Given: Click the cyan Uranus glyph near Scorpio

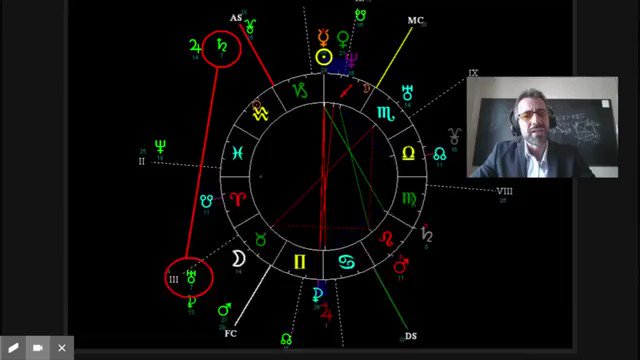Looking at the screenshot, I should coord(407,93).
